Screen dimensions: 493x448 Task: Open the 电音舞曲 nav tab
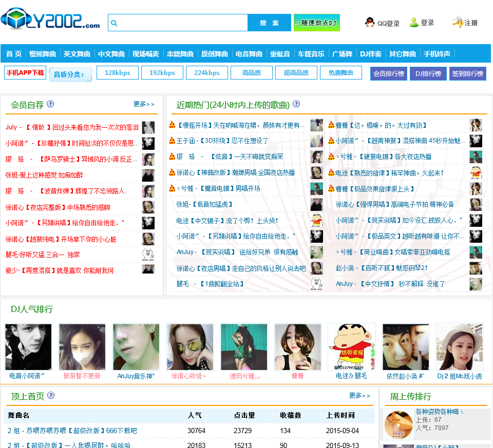pyautogui.click(x=249, y=54)
